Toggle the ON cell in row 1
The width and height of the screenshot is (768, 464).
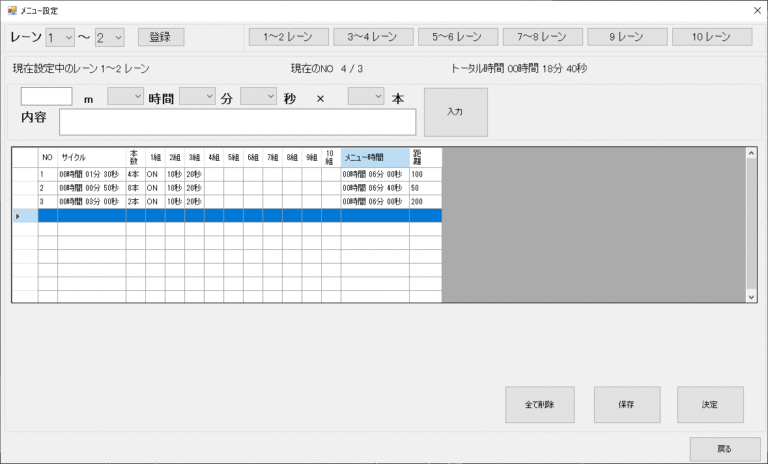pos(154,174)
